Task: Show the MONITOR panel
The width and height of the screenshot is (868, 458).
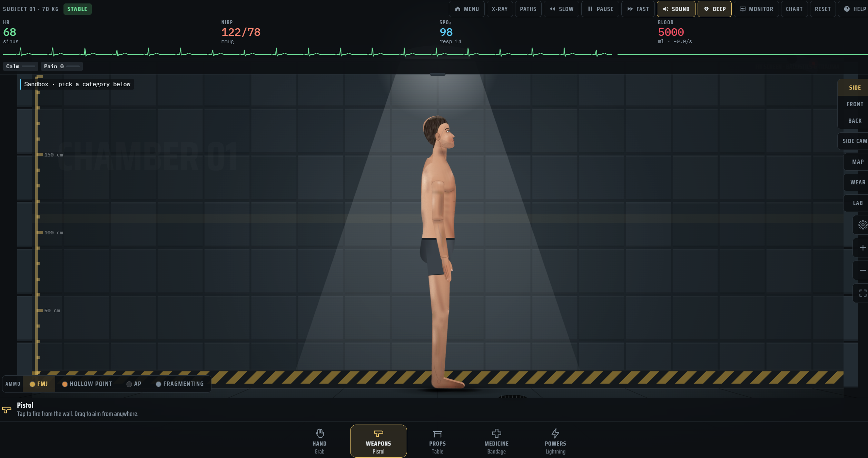Action: pyautogui.click(x=756, y=9)
